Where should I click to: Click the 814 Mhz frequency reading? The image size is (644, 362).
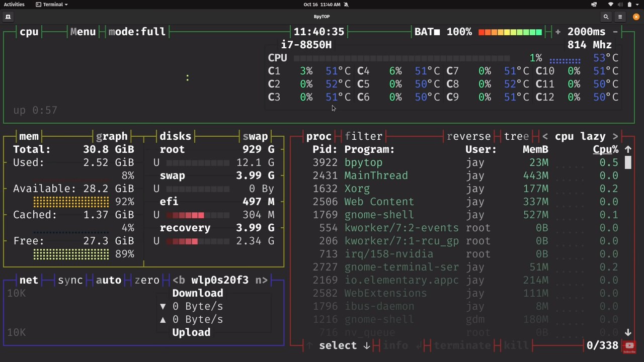pyautogui.click(x=590, y=45)
